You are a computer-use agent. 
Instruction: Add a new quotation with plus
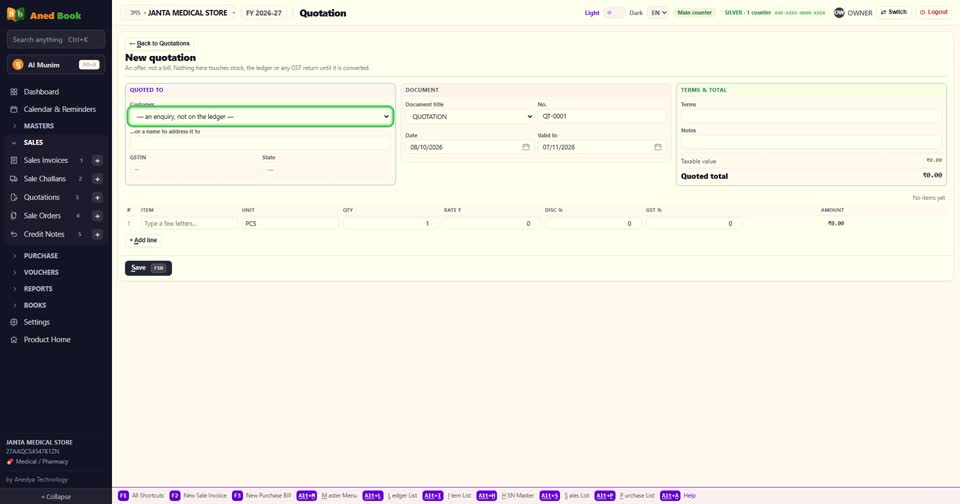tap(97, 197)
